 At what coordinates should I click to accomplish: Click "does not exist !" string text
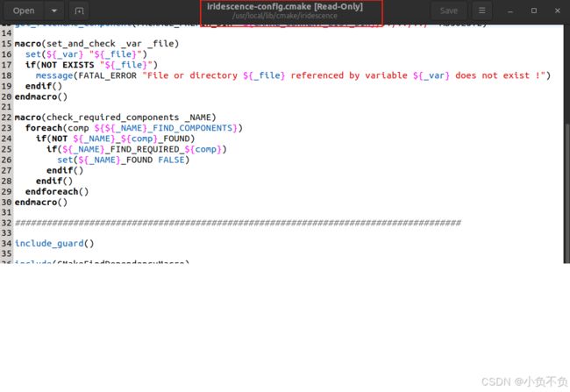[x=500, y=75]
